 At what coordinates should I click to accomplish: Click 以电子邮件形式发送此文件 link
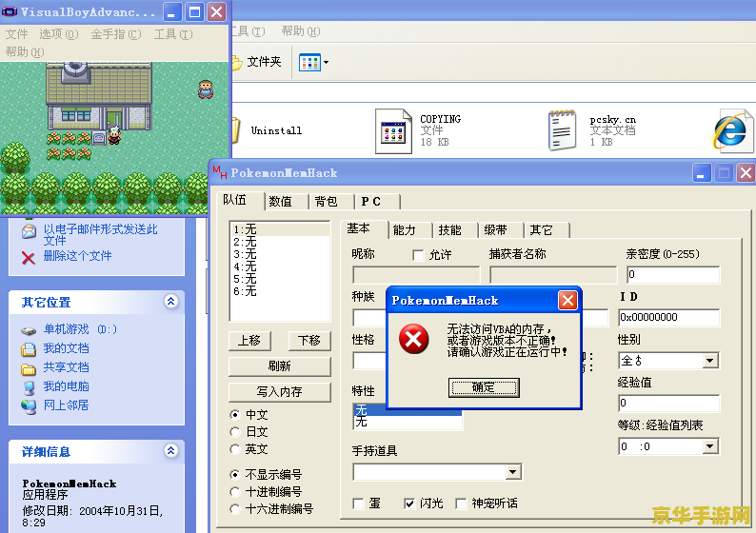100,235
